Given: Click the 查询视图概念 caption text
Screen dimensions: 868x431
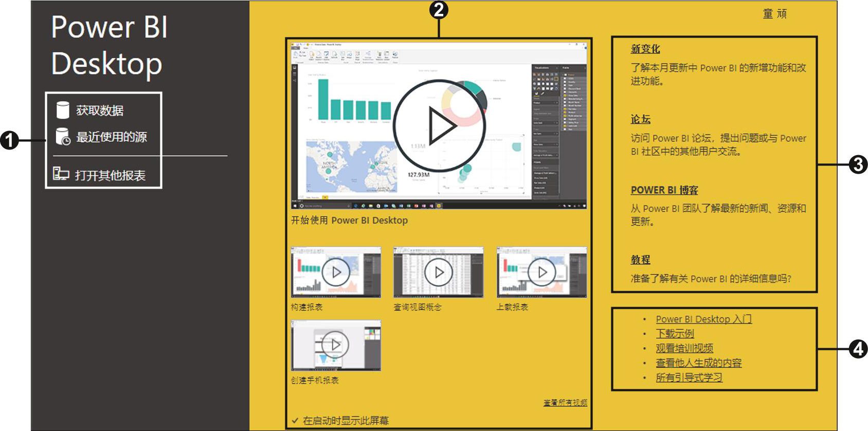Looking at the screenshot, I should pos(418,307).
